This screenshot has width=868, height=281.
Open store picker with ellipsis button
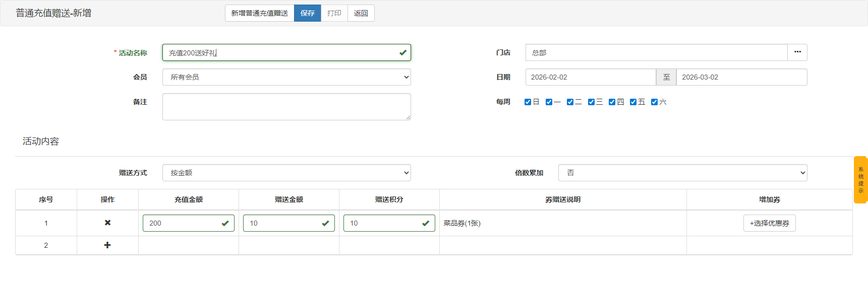[x=797, y=52]
